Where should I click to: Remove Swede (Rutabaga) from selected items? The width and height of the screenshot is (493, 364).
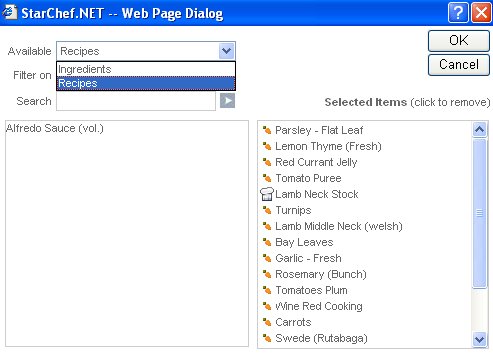coord(321,338)
